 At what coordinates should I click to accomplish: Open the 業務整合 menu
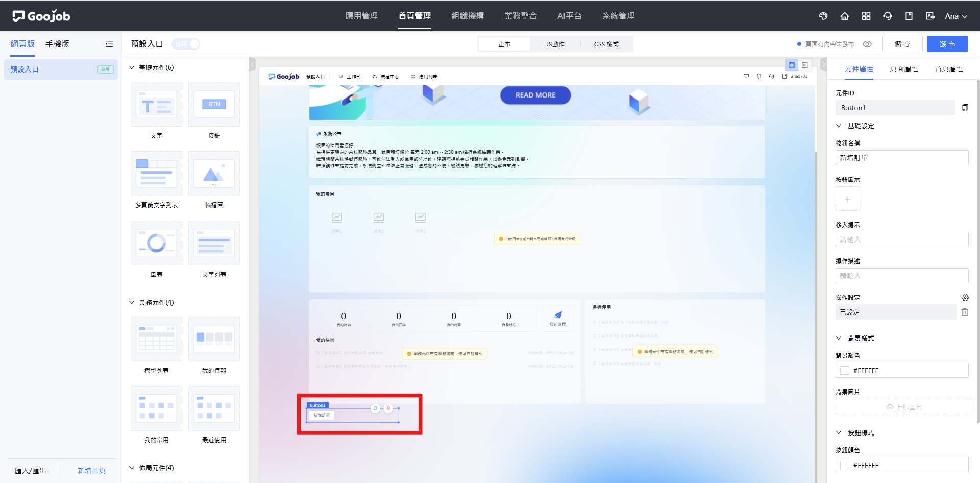(521, 16)
